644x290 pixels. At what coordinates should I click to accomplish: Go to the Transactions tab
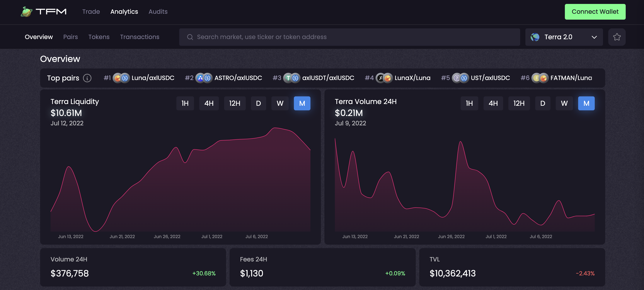pyautogui.click(x=140, y=37)
